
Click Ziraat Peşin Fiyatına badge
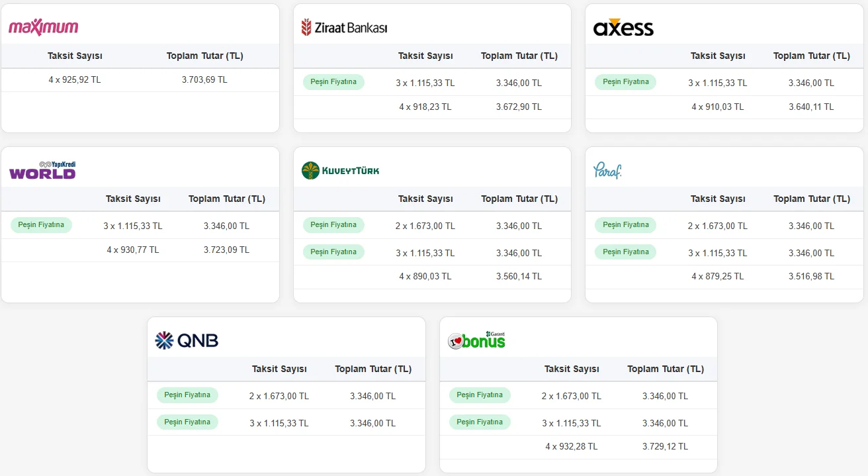click(333, 82)
